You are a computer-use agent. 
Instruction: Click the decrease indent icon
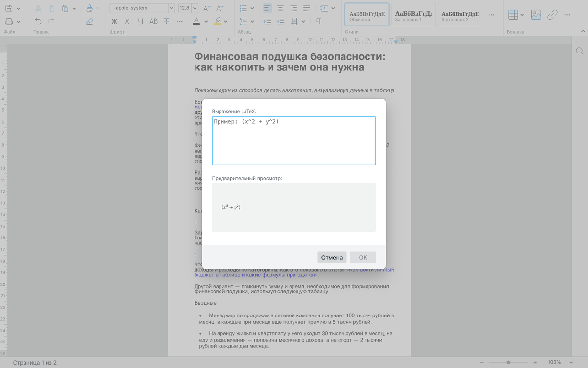(268, 22)
